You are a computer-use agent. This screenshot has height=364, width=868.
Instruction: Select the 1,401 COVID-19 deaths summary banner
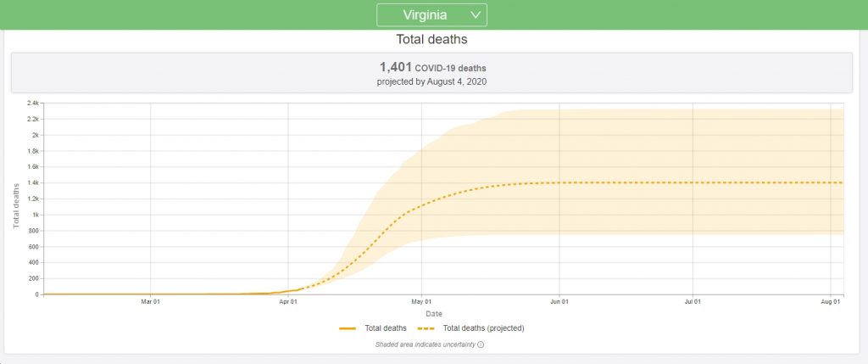pos(431,73)
